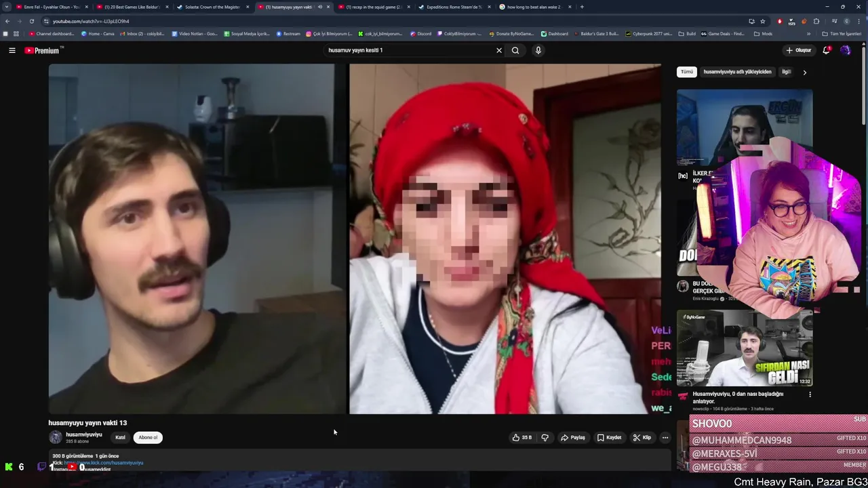Open the red hand ad-blocker extension
Viewport: 868px width, 488px height.
(780, 21)
